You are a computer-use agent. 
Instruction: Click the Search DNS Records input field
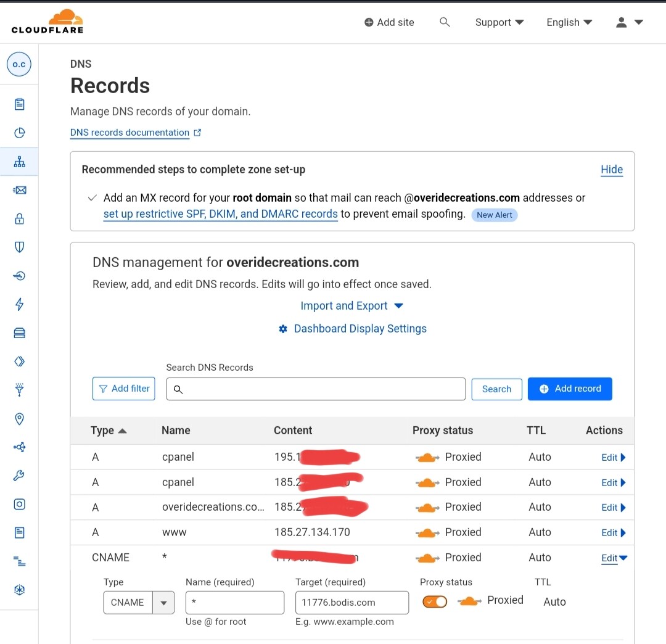click(316, 389)
